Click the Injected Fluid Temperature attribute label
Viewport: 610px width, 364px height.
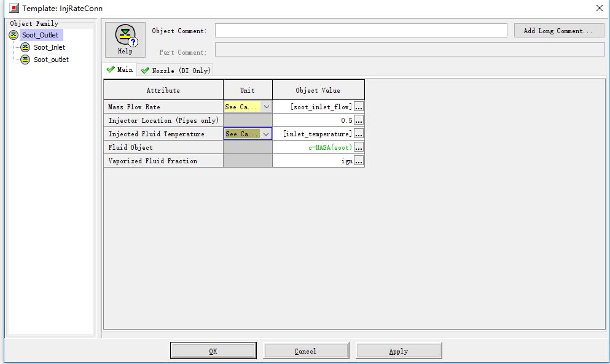point(157,134)
